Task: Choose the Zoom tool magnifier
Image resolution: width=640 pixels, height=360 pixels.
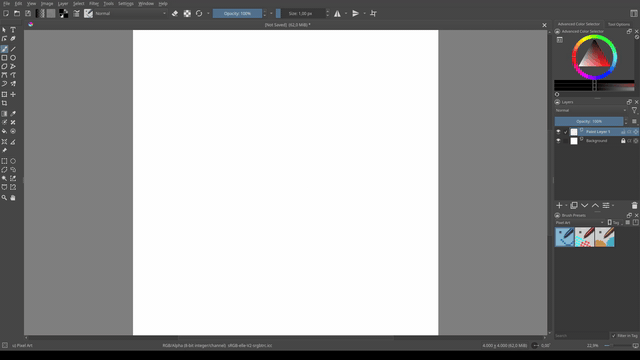Action: point(4,198)
